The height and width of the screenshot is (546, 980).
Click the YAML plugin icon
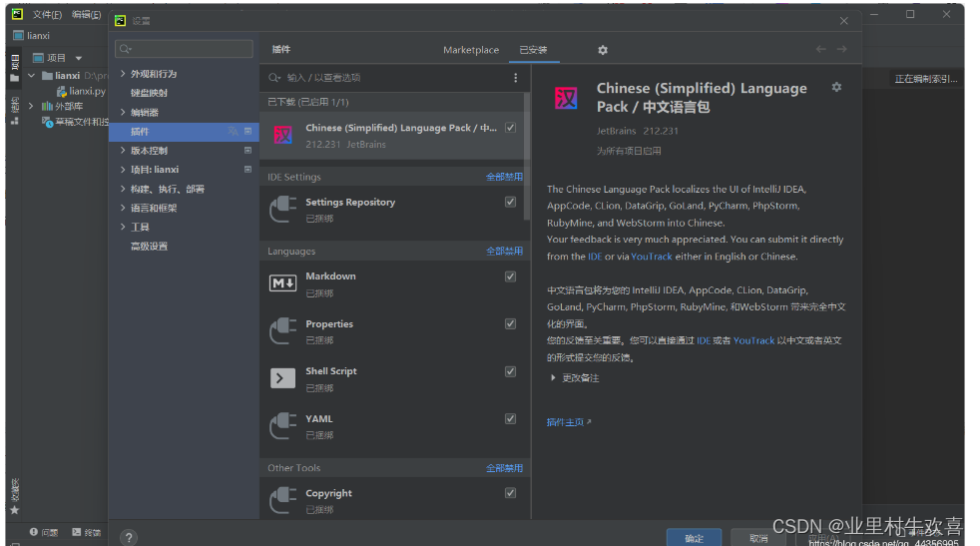(282, 426)
